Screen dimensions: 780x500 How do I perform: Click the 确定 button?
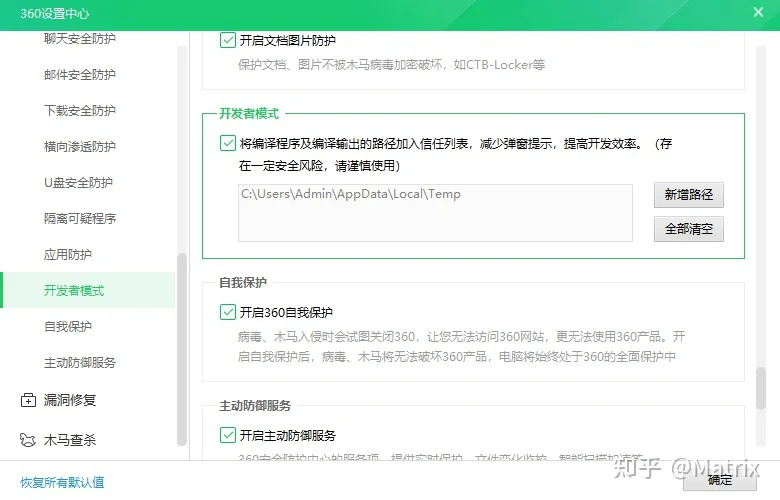click(720, 480)
